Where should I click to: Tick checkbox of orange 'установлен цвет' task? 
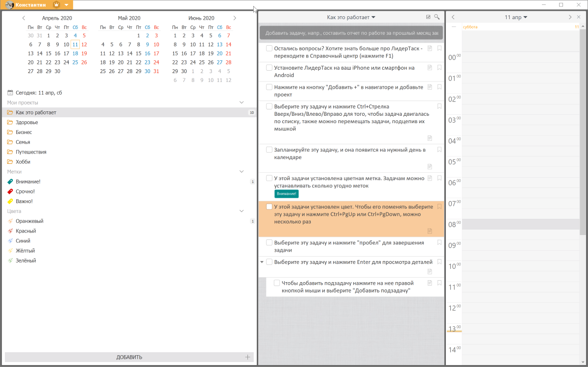[x=269, y=207]
